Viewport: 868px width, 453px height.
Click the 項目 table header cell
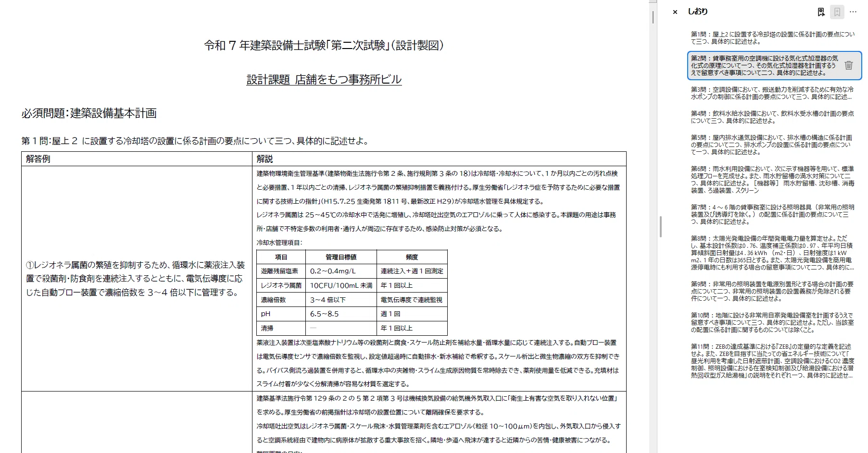click(x=281, y=257)
